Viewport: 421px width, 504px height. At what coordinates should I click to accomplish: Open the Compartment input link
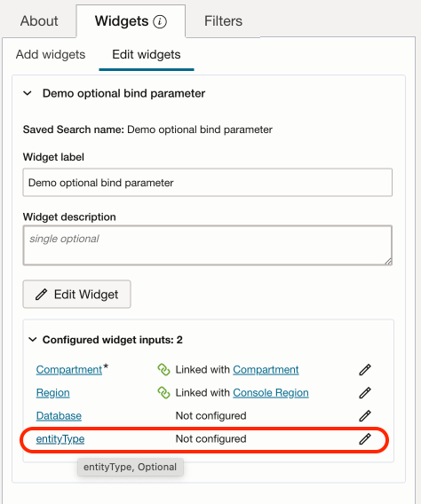pyautogui.click(x=68, y=370)
